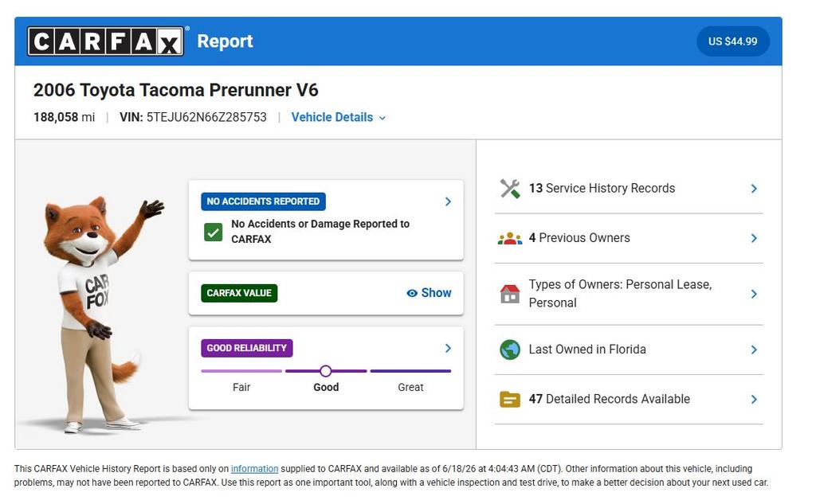816x504 pixels.
Task: Click Types of Owners: Personal Lease text
Action: 620,294
